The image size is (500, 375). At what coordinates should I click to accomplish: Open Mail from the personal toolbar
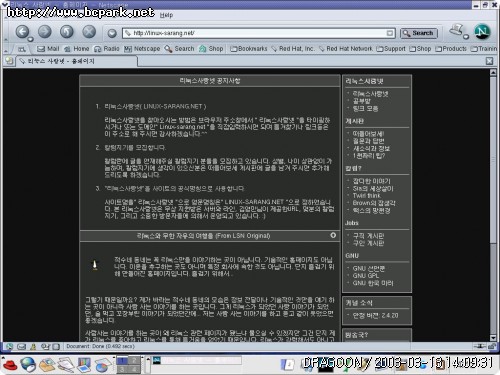click(48, 49)
